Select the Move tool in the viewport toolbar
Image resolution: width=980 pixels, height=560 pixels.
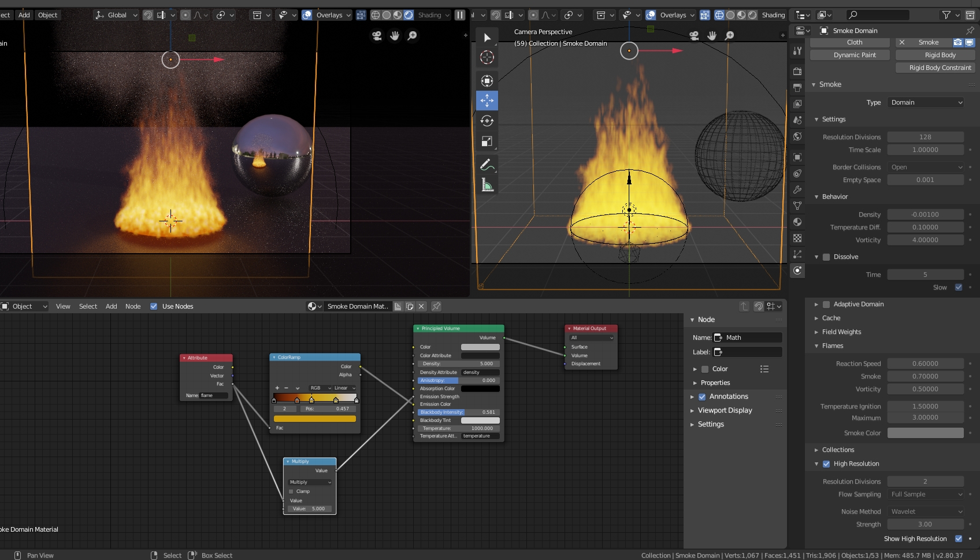487,100
